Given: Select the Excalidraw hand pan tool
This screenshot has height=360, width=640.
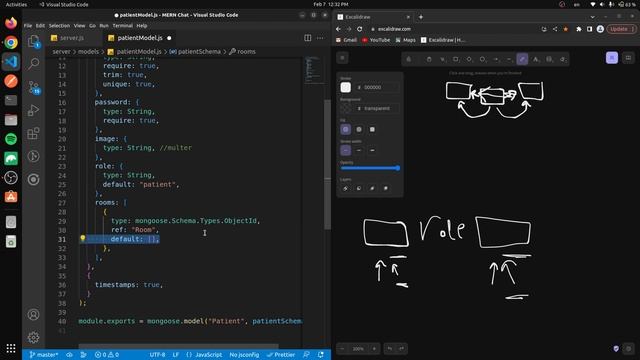Looking at the screenshot, I should pos(429,59).
